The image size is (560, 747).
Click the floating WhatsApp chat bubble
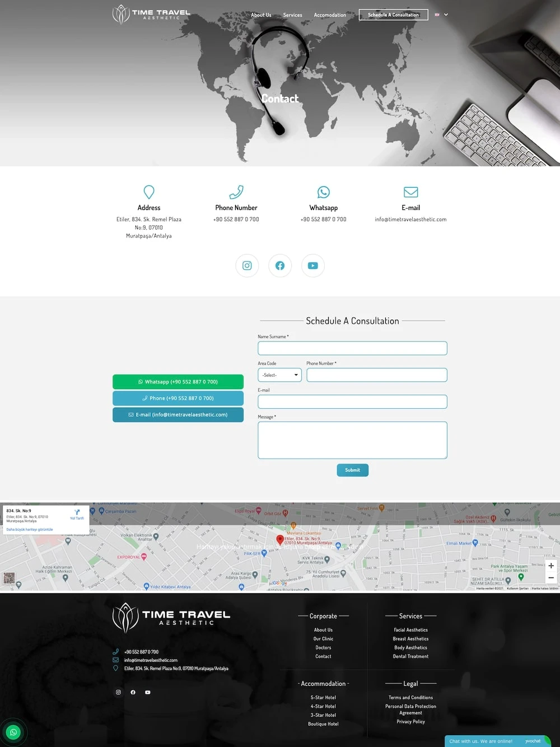click(13, 732)
